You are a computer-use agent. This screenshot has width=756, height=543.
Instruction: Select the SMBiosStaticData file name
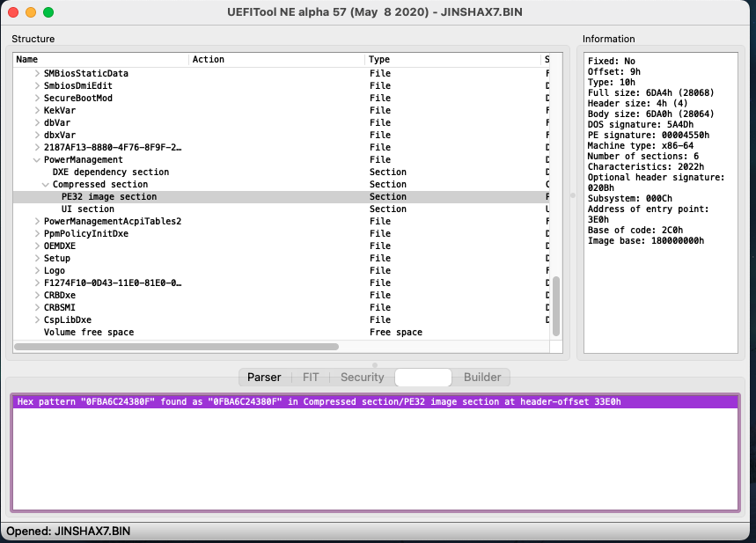coord(86,73)
